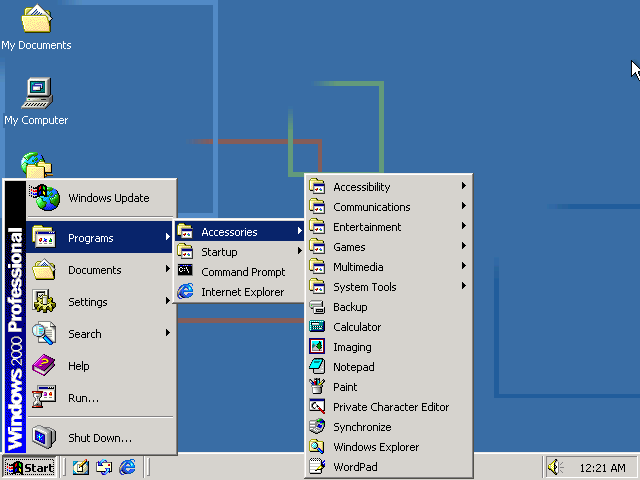Choose Run... from Start menu
Screen dimensions: 640x480
click(x=100, y=398)
